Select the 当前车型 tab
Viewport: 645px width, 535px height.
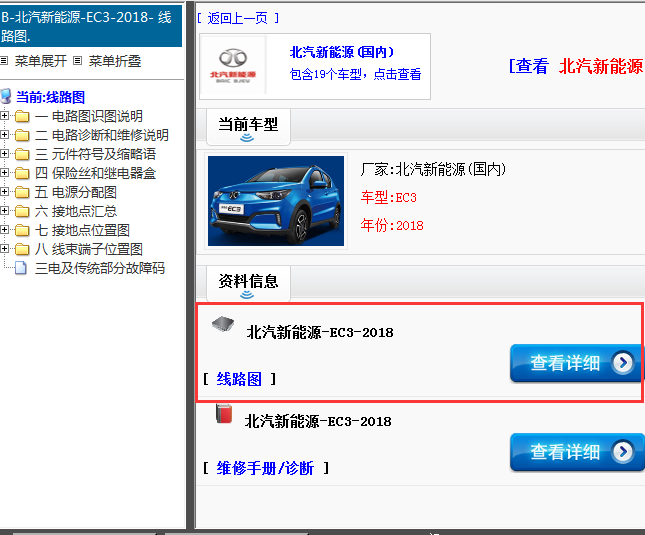click(248, 127)
